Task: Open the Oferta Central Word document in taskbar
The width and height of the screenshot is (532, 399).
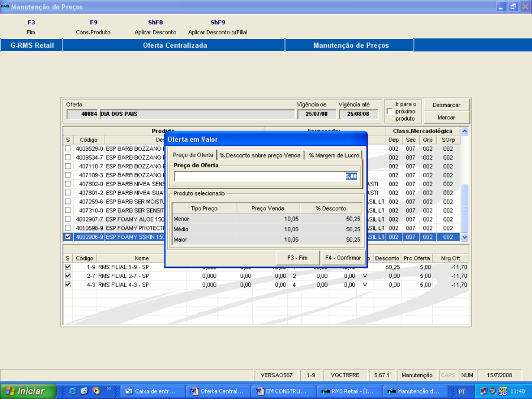Action: pyautogui.click(x=218, y=391)
